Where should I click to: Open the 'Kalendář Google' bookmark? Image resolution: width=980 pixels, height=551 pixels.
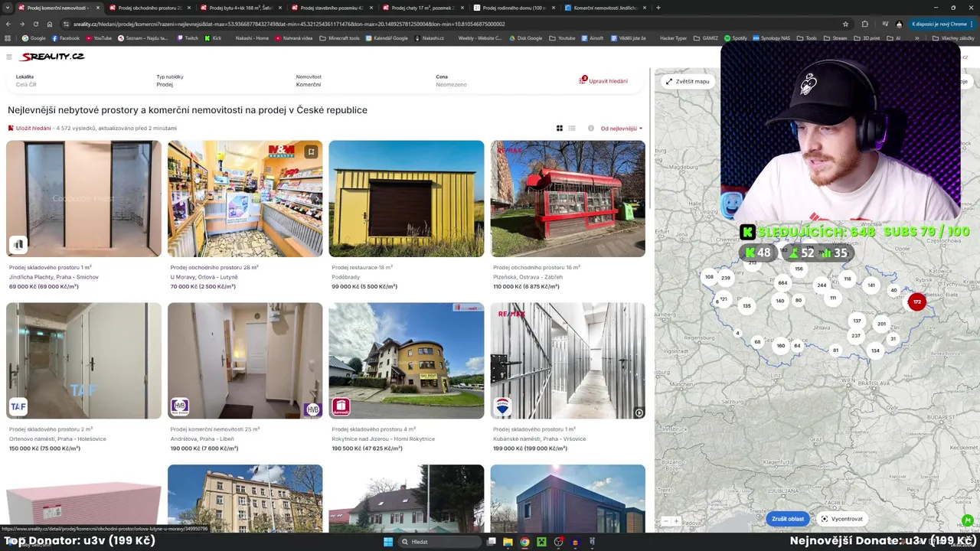pos(386,37)
